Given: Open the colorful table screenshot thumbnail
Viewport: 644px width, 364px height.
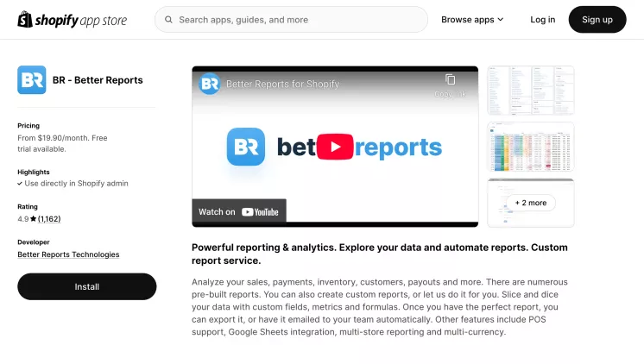Looking at the screenshot, I should tap(530, 147).
